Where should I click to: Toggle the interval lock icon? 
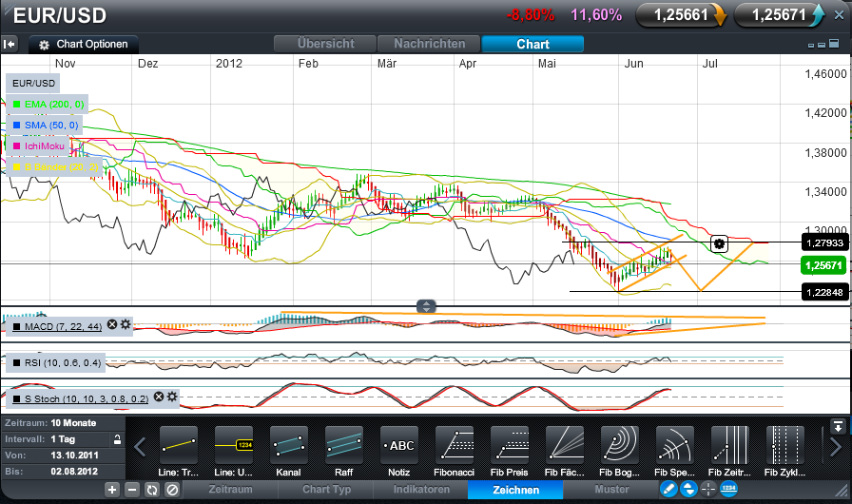click(x=117, y=438)
